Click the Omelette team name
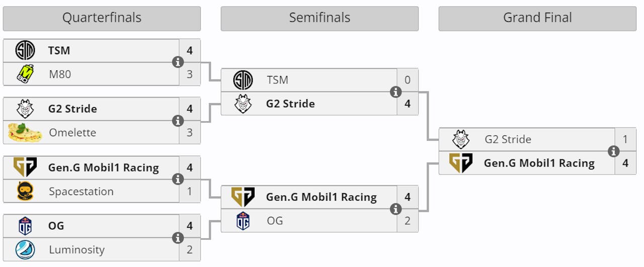Screen dimensions: 644x267 [x=72, y=133]
